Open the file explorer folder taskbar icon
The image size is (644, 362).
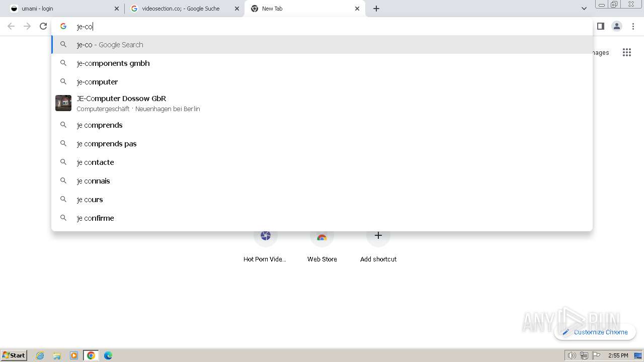(x=57, y=355)
